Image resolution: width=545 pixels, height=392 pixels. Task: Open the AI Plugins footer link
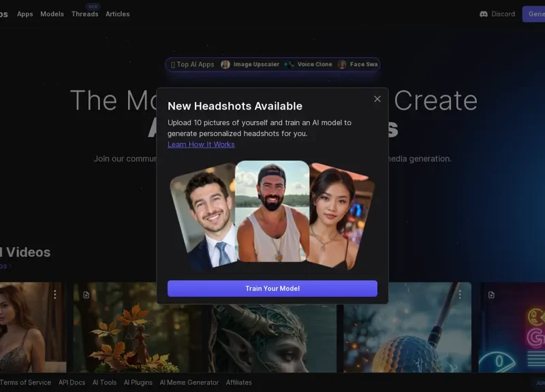coord(138,382)
